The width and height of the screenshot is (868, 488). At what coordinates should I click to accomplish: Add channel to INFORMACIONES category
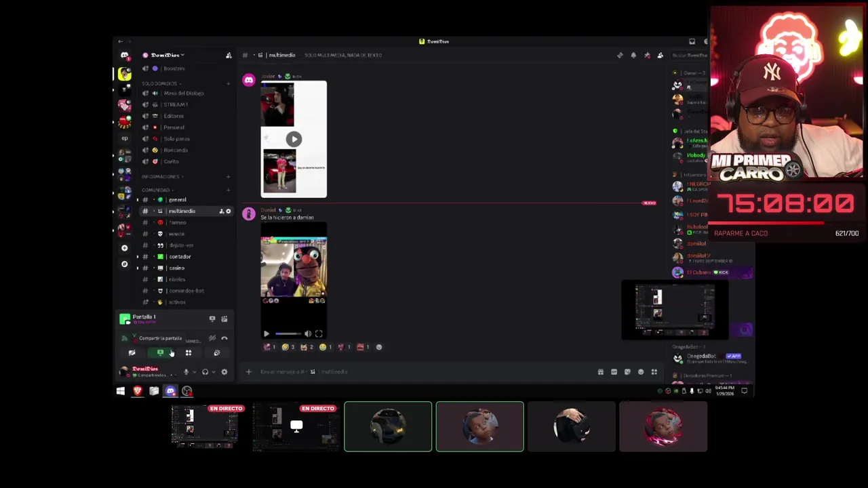(x=228, y=177)
